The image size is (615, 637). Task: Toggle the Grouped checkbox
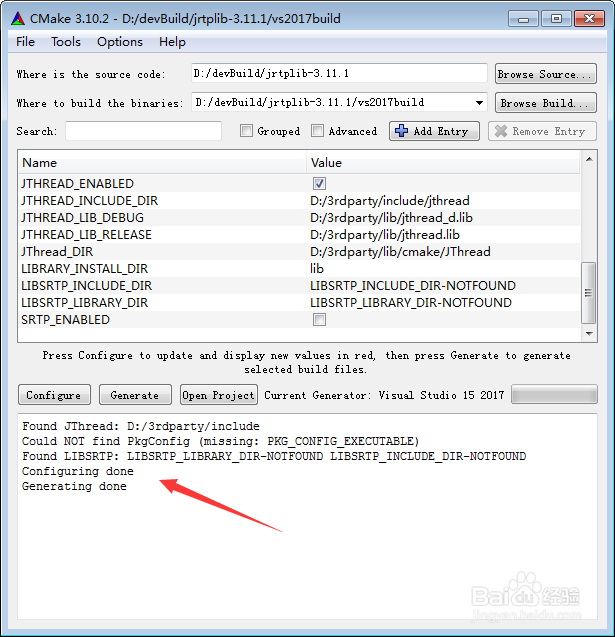tap(246, 131)
